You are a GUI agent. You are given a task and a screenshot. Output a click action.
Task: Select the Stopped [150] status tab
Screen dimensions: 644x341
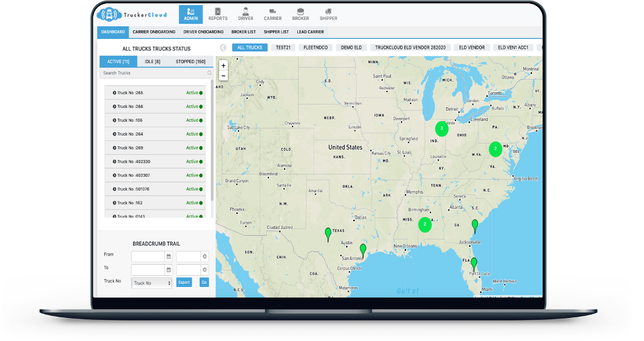tap(190, 62)
